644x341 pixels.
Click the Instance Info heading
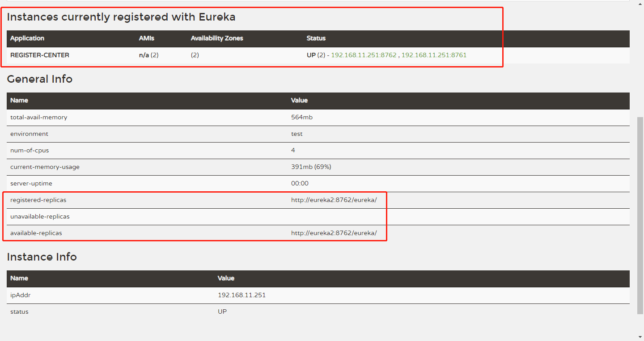pos(42,257)
